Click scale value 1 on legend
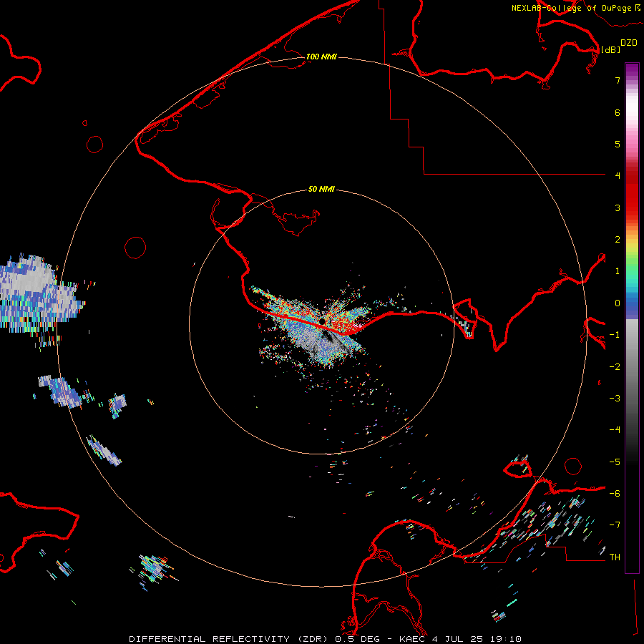644x644 pixels. pos(618,271)
